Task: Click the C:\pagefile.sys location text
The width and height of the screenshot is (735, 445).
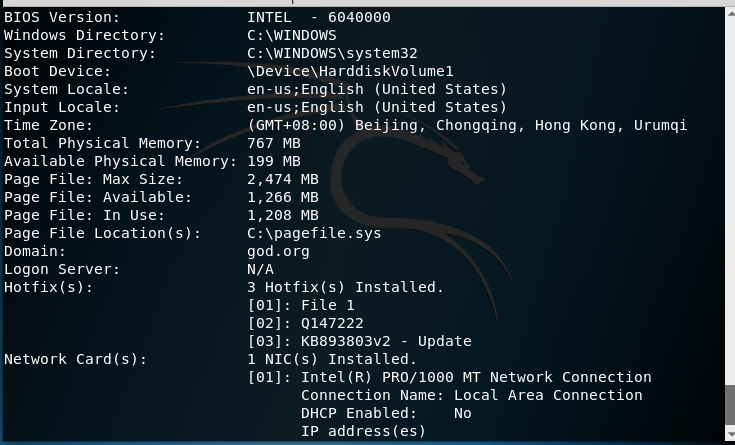Action: click(x=314, y=234)
